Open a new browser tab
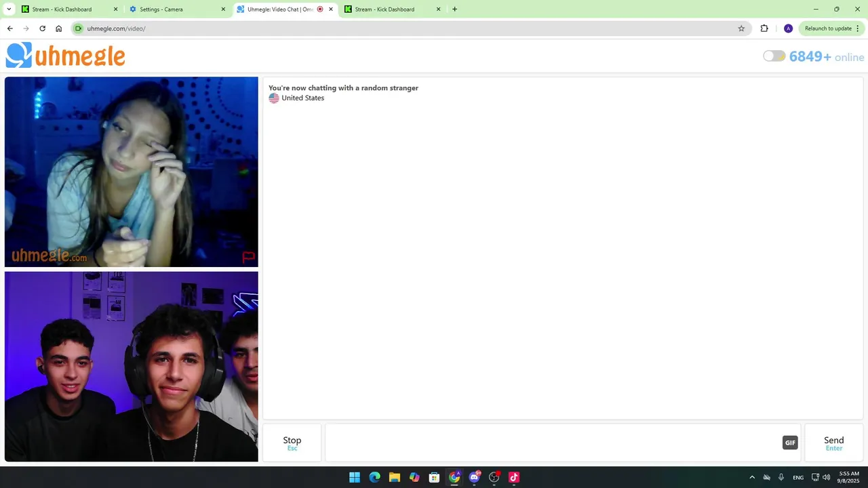Screen dimensions: 868x488 pos(454,9)
